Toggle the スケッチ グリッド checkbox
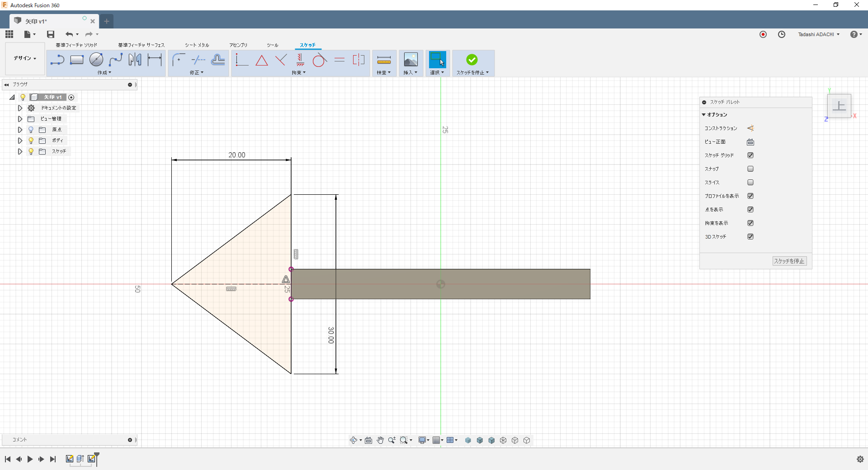868x470 pixels. pyautogui.click(x=750, y=155)
